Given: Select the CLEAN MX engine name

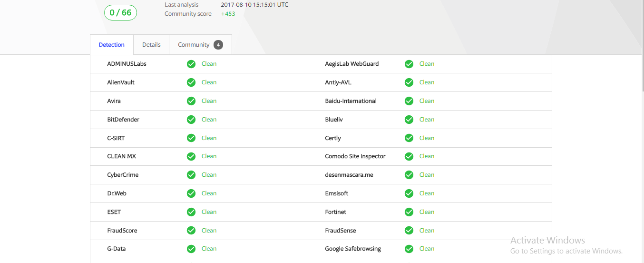Looking at the screenshot, I should pyautogui.click(x=122, y=156).
